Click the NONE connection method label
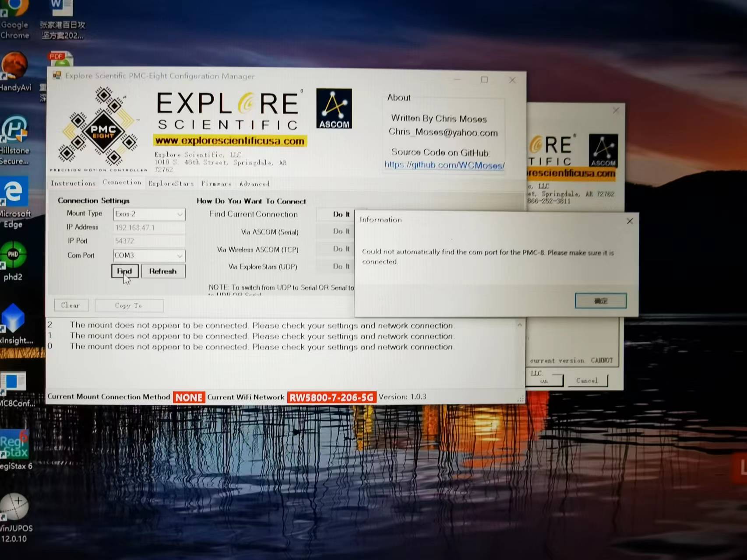Image resolution: width=747 pixels, height=560 pixels. pyautogui.click(x=189, y=397)
